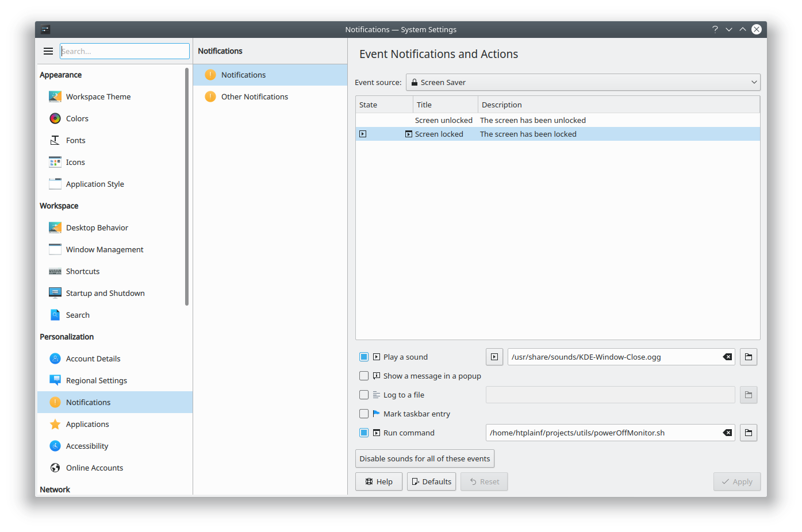Click the Apply button
Viewport: 802px width, 532px height.
[737, 481]
